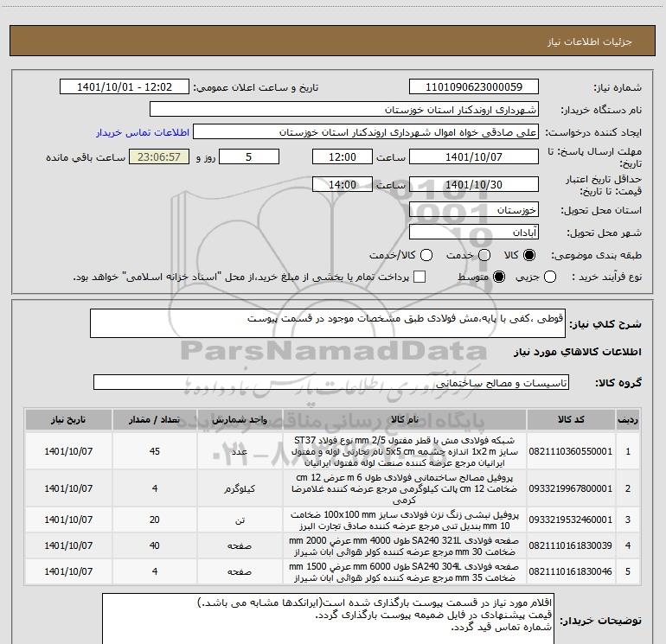
Task: Click product code 0821110161830046
Action: click(571, 571)
